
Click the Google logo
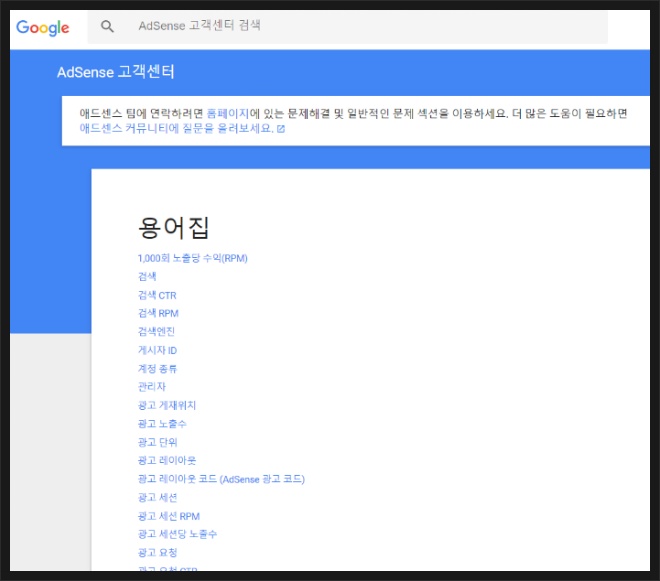tap(43, 28)
